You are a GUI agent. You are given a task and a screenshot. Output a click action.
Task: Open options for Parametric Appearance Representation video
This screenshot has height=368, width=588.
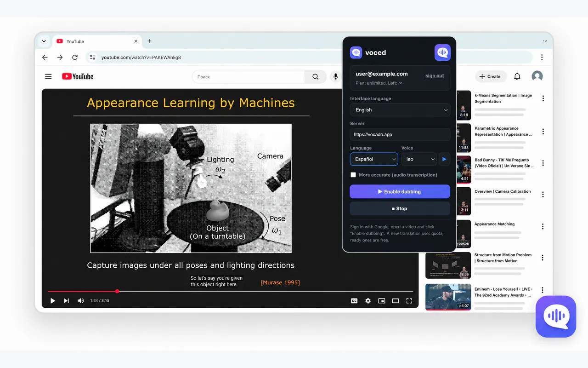point(543,132)
